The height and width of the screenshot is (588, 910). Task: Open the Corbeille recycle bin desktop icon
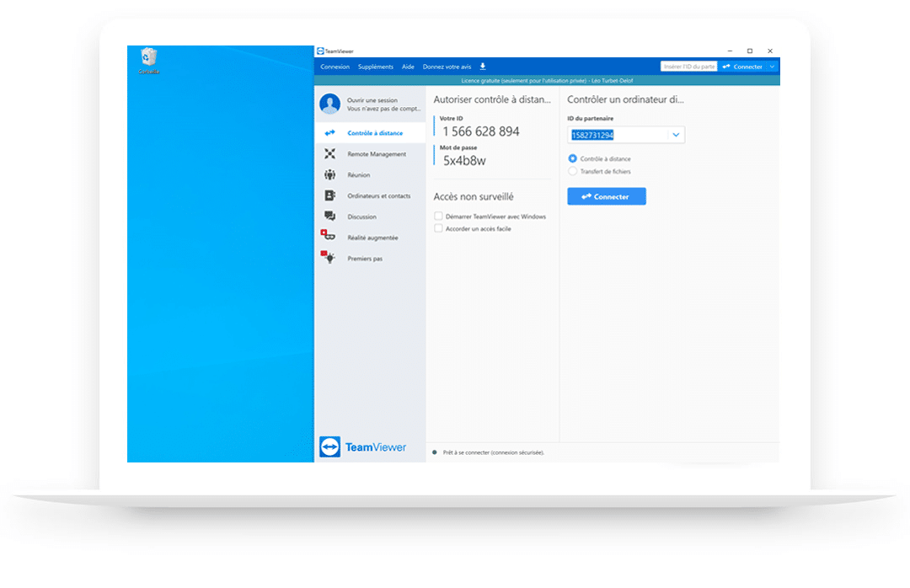(x=148, y=61)
